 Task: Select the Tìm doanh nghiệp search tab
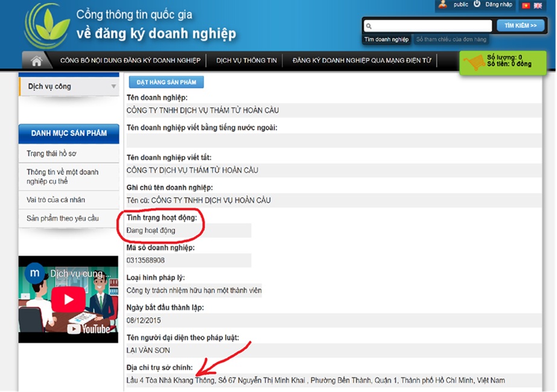[x=386, y=40]
